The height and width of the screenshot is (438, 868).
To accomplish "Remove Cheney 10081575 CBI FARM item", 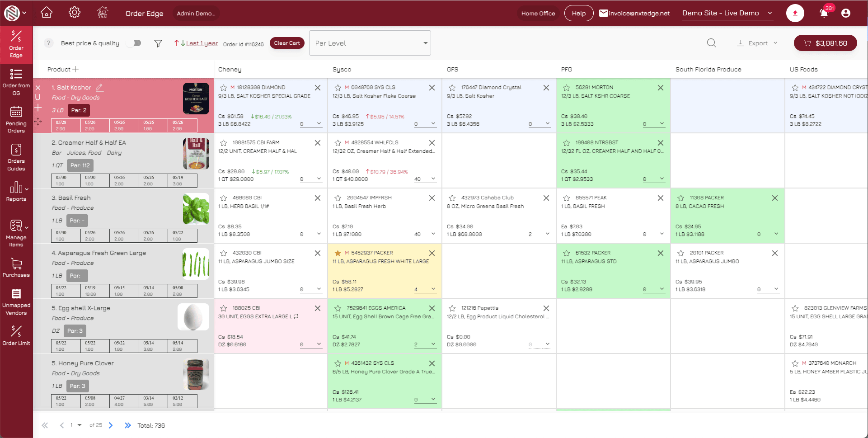I will (x=318, y=143).
